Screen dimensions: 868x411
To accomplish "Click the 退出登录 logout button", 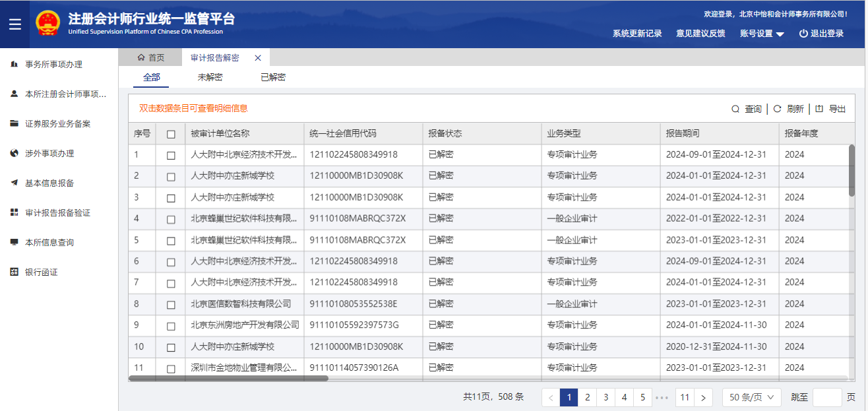I will pos(821,34).
